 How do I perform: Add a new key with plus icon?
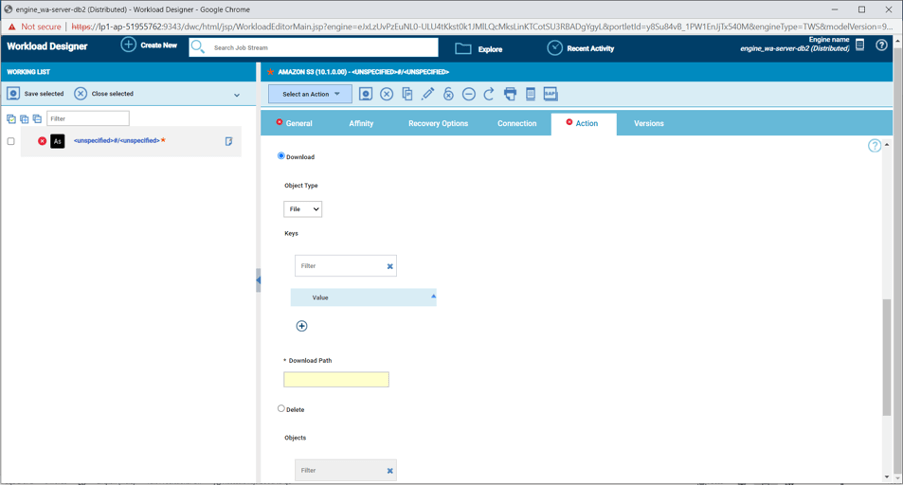coord(302,326)
